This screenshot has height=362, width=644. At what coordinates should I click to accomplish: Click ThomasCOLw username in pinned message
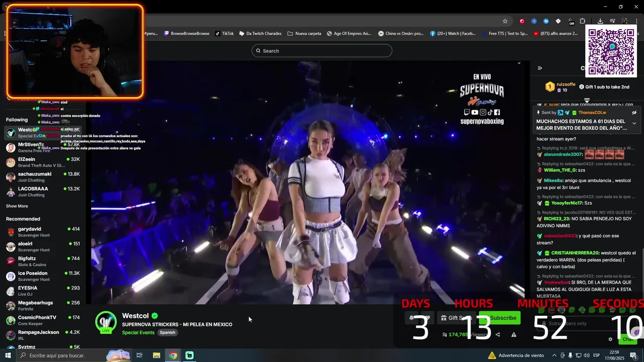[592, 113]
